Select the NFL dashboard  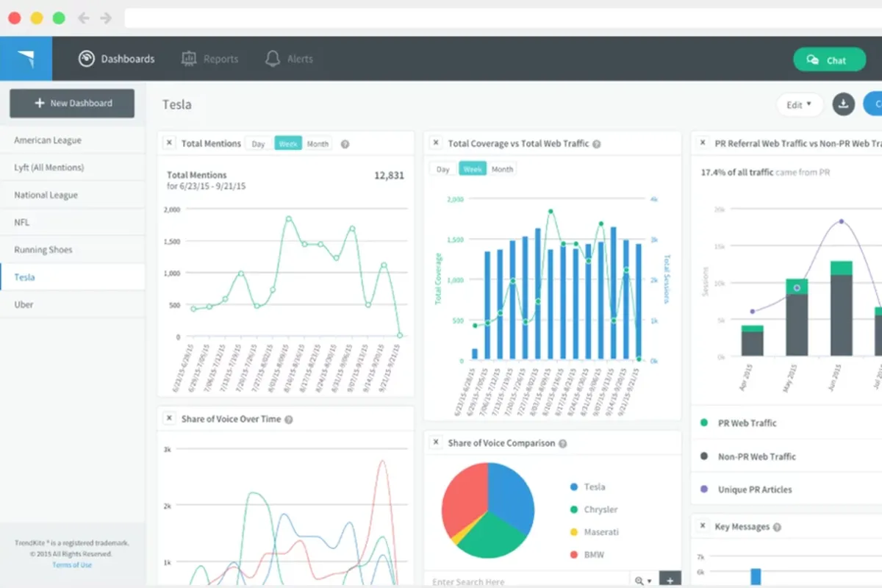(x=73, y=222)
